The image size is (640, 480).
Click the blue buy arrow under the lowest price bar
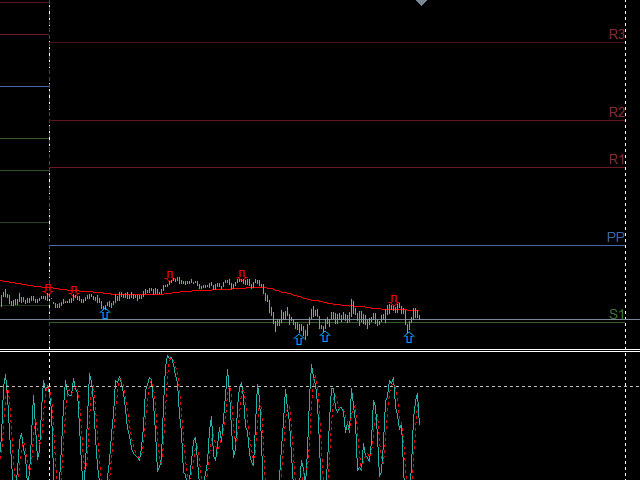299,339
